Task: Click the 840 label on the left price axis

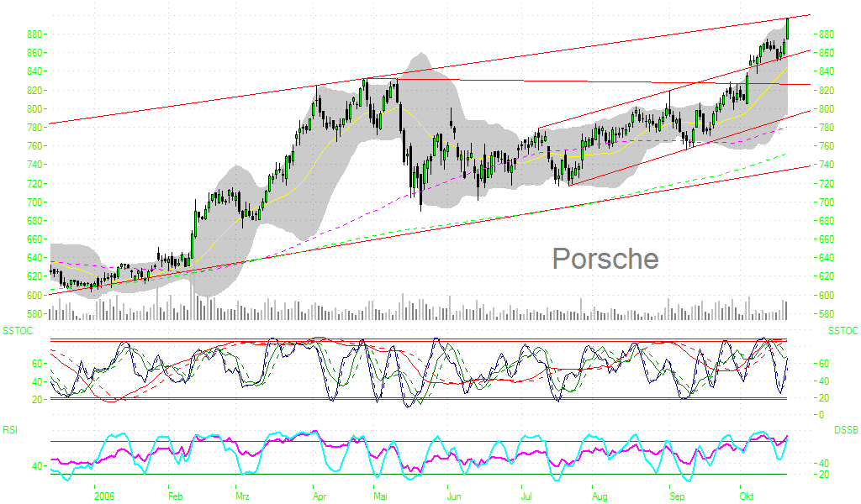Action: [x=34, y=71]
